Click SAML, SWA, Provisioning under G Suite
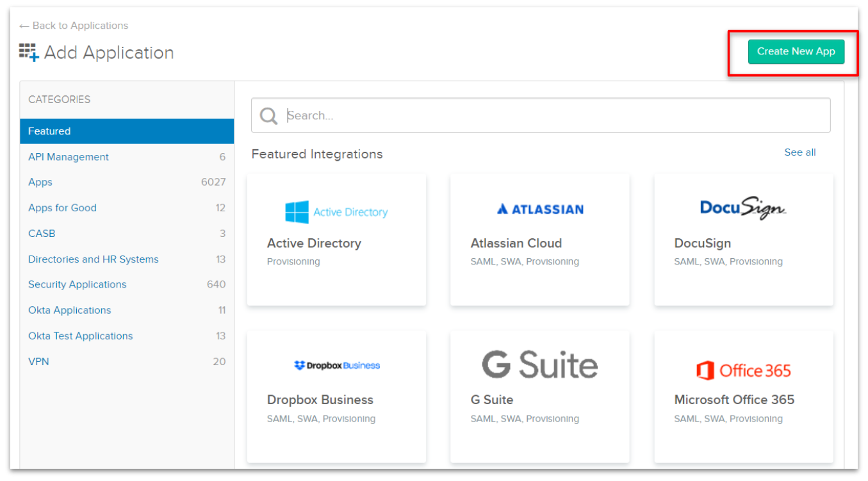868x481 pixels. [x=525, y=419]
